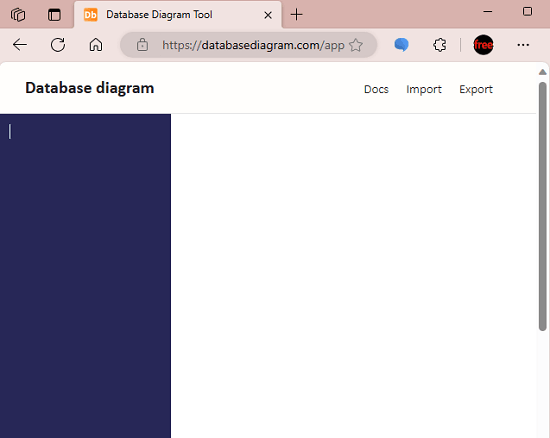Open the Docs link
Image resolution: width=550 pixels, height=438 pixels.
tap(376, 89)
